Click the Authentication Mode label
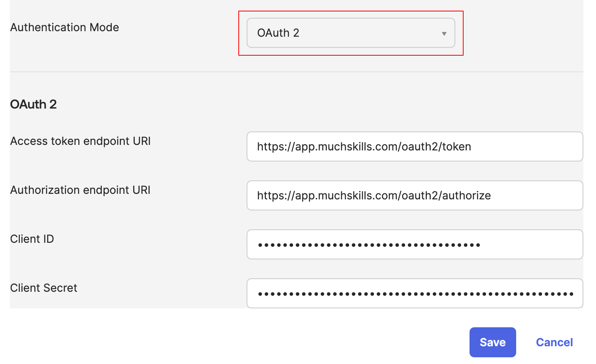 tap(64, 27)
